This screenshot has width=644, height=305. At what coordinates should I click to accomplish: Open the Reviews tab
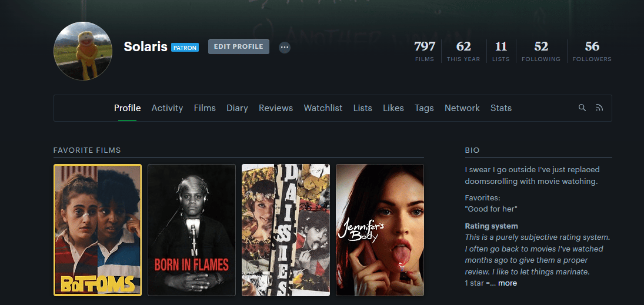(x=276, y=108)
